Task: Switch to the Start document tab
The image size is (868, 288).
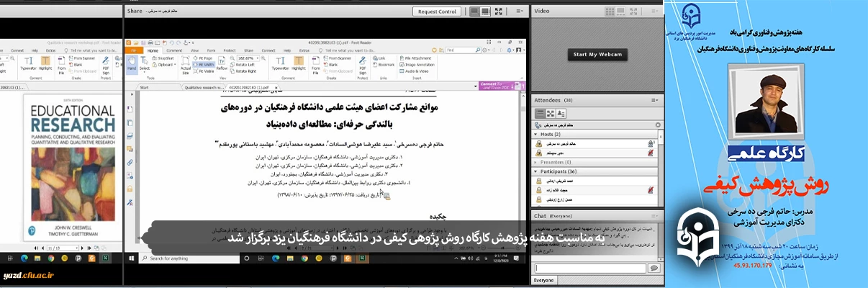Action: (x=145, y=87)
